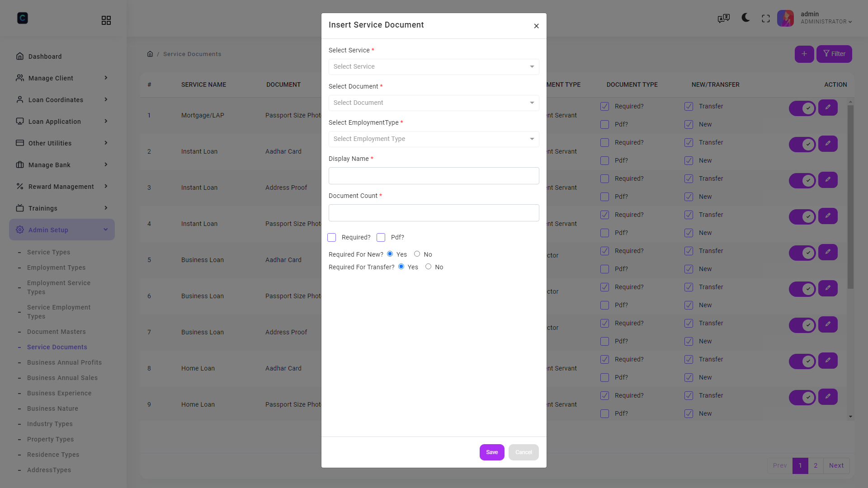
Task: Open the dark mode moon icon
Action: (745, 18)
